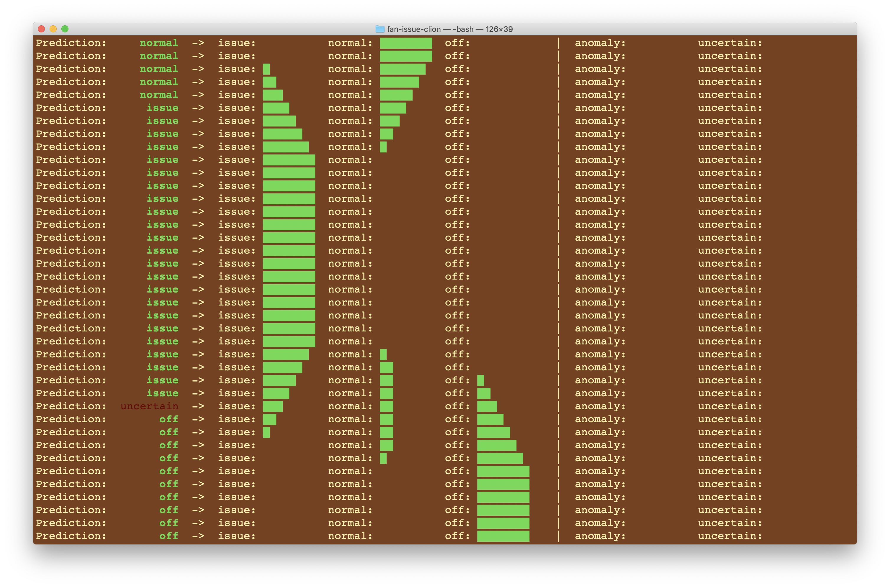This screenshot has width=890, height=588.
Task: Click the issue bar on the uncertain row
Action: coord(273,406)
